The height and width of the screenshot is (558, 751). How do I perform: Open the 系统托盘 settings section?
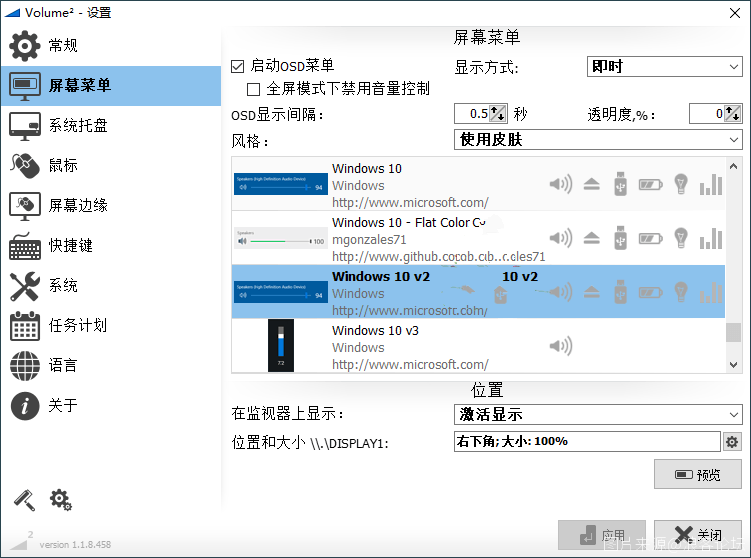[x=111, y=125]
